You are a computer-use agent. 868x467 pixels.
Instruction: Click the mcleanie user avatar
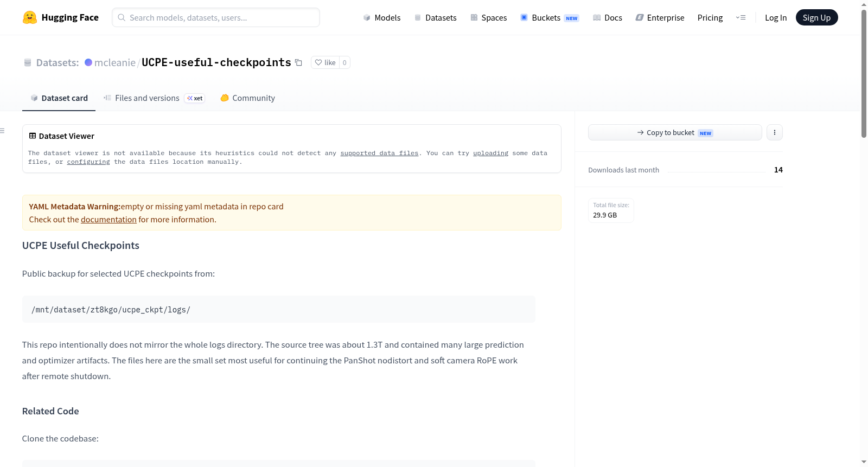click(88, 62)
